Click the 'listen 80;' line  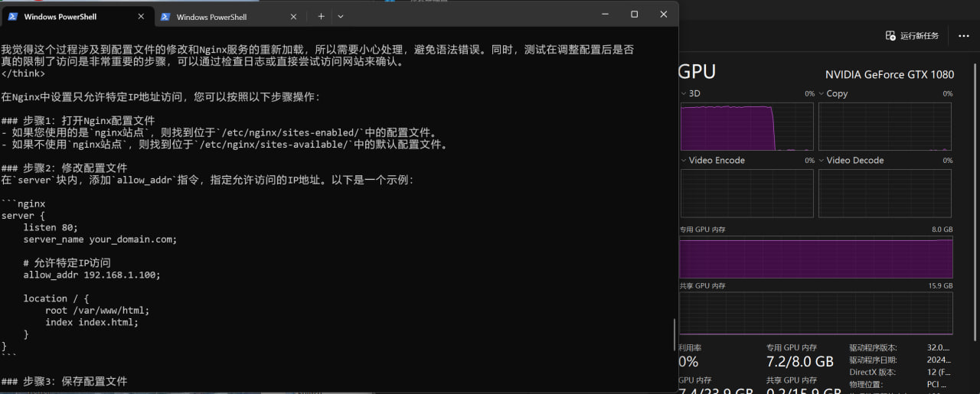(x=51, y=227)
